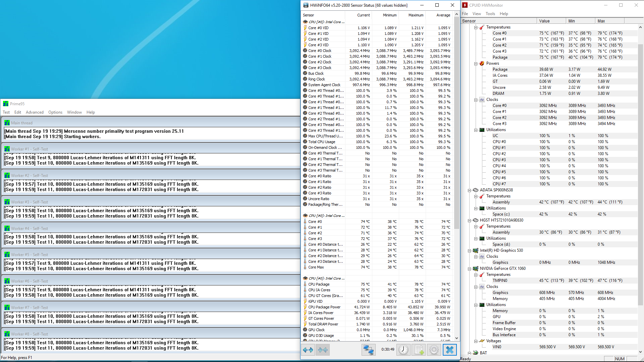This screenshot has width=644, height=362.
Task: Collapse NVIDIA GeForce GTX 1060 node
Action: coord(470,269)
